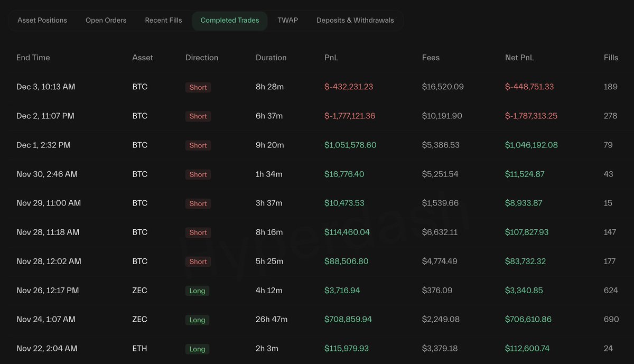Click ZEC asset in Nov 24 row

tap(140, 319)
